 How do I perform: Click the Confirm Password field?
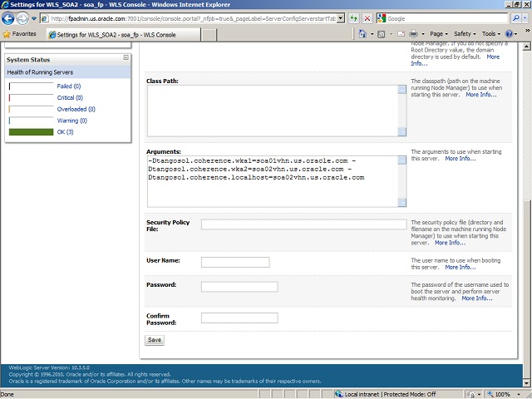click(x=239, y=318)
